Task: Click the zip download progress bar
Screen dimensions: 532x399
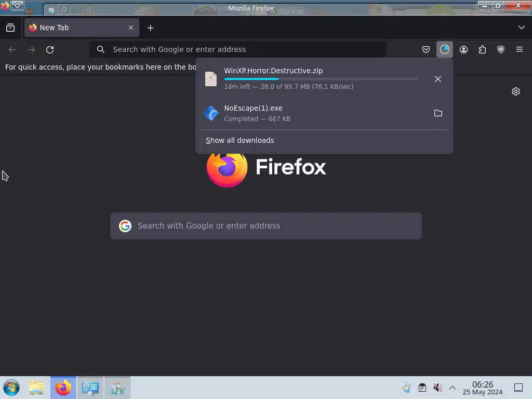Action: point(321,79)
